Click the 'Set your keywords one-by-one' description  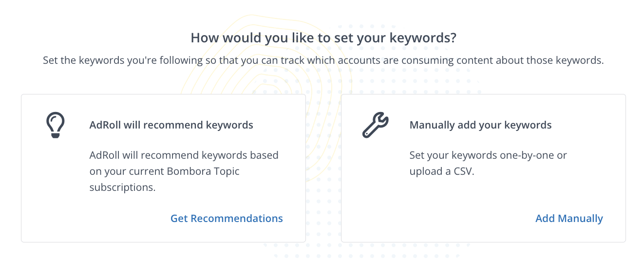pyautogui.click(x=488, y=155)
